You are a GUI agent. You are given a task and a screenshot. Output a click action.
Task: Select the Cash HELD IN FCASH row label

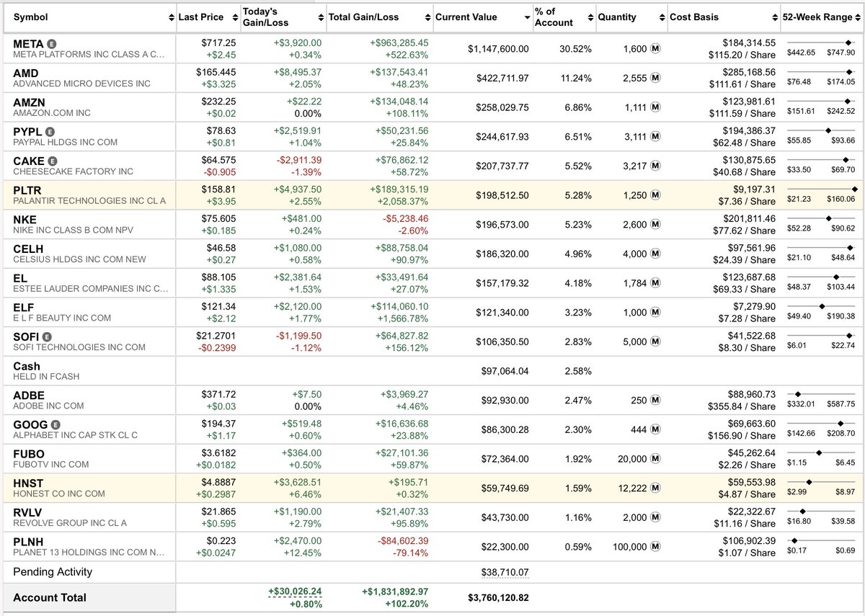click(46, 371)
